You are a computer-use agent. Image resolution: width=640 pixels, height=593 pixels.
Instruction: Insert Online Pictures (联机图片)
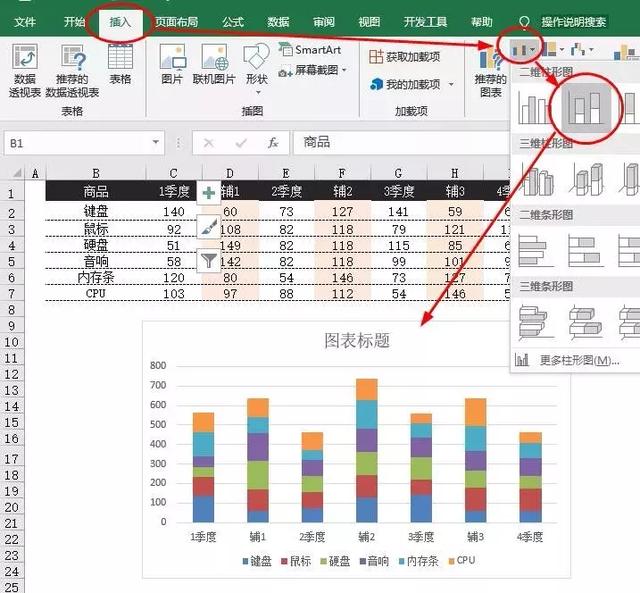click(214, 64)
